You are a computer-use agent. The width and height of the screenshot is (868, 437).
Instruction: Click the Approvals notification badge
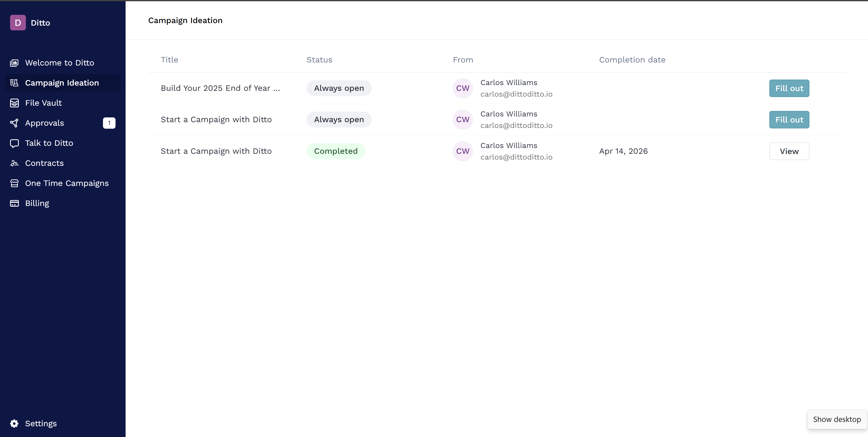coord(109,123)
